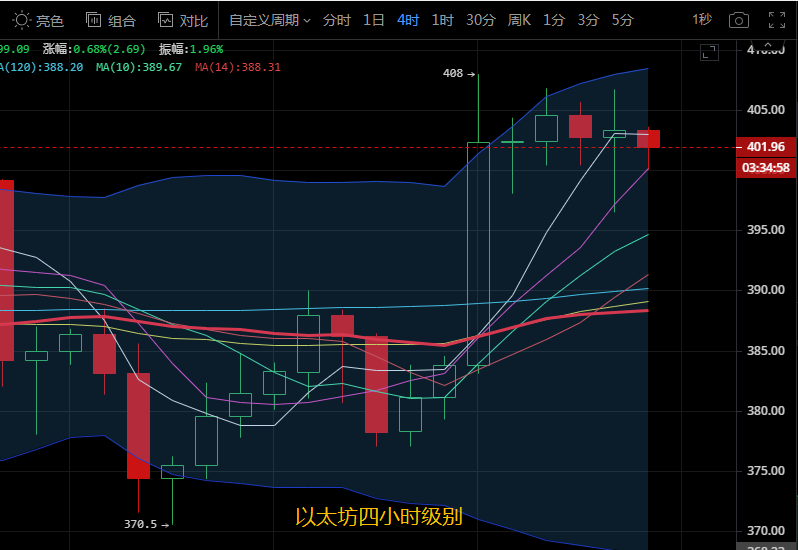This screenshot has height=550, width=798.
Task: Choose the 30分 thirty-minute interval
Action: (480, 20)
